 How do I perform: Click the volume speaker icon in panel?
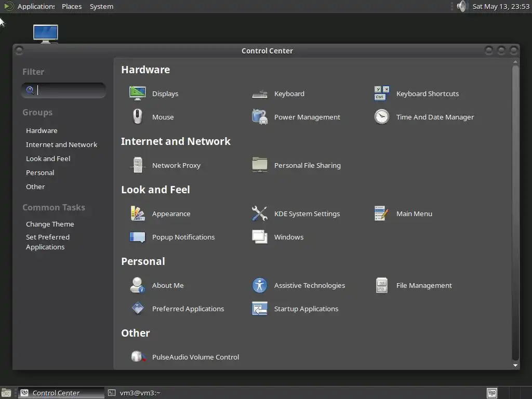click(x=462, y=6)
